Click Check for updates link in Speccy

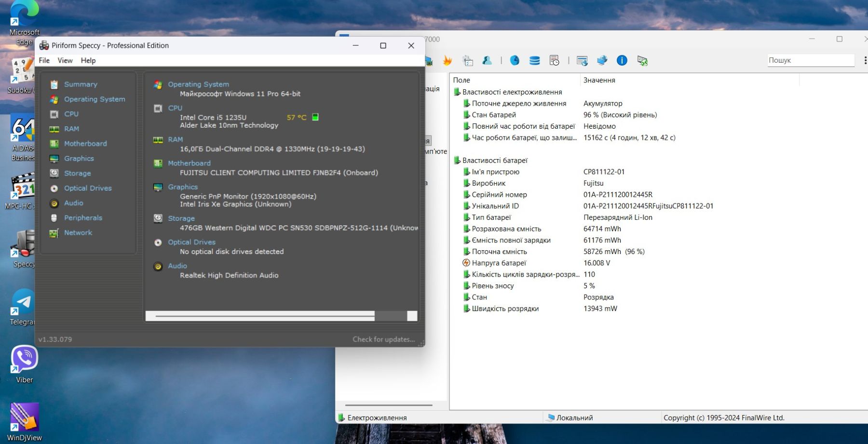384,339
